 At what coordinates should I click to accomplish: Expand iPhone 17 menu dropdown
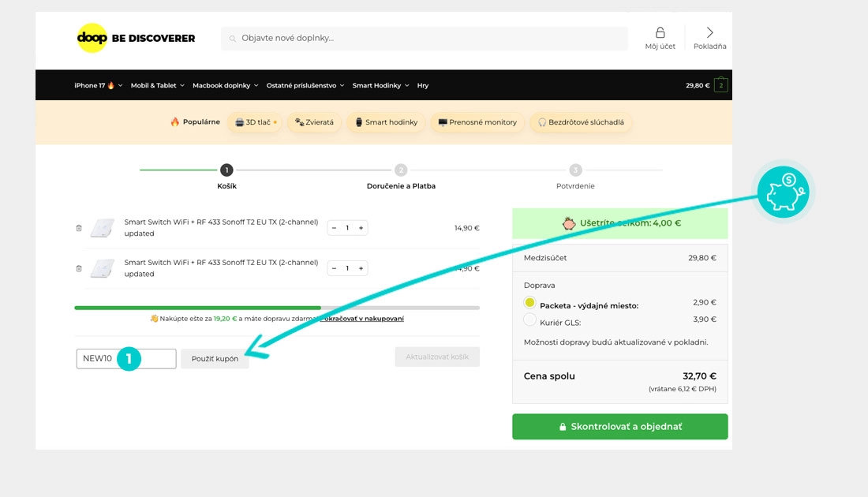98,85
